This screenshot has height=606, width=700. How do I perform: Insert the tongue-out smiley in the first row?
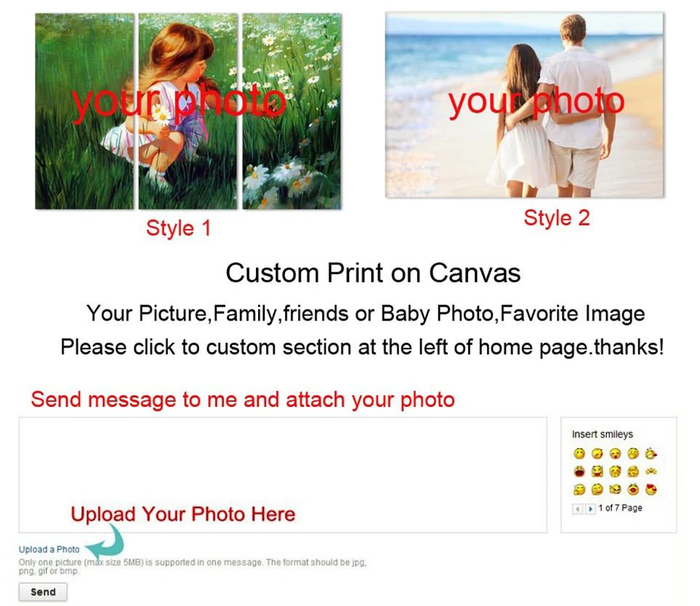(x=615, y=454)
